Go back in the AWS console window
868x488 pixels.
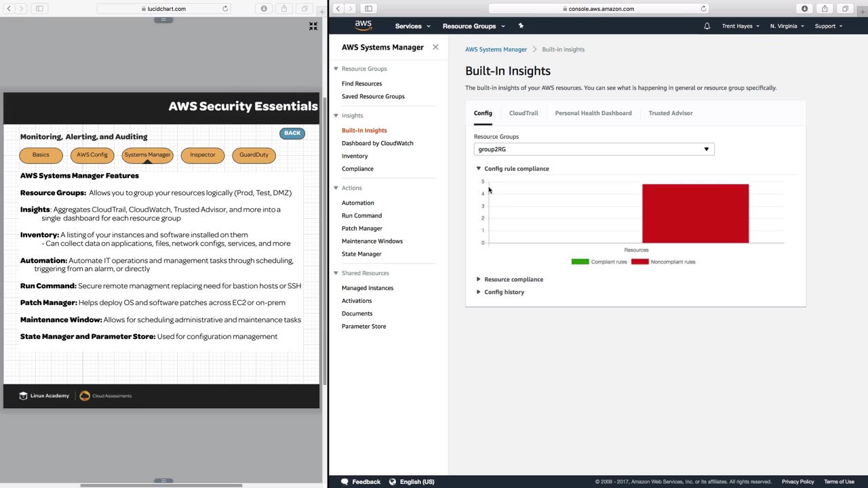tap(338, 9)
